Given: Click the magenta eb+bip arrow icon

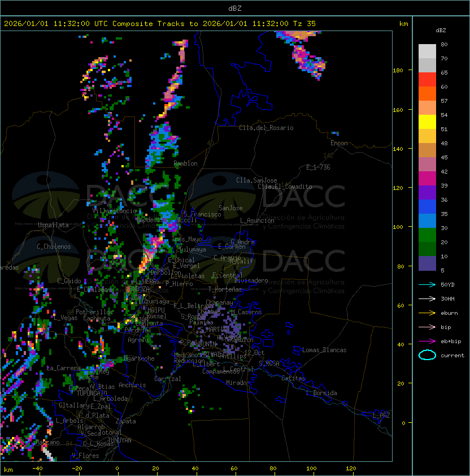Looking at the screenshot, I should tap(427, 341).
